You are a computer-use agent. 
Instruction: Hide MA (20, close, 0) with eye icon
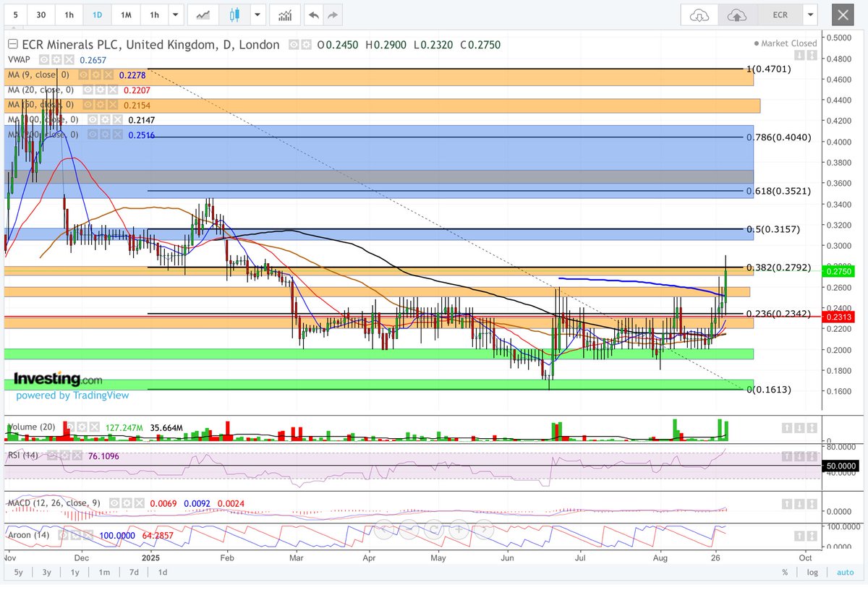click(88, 90)
